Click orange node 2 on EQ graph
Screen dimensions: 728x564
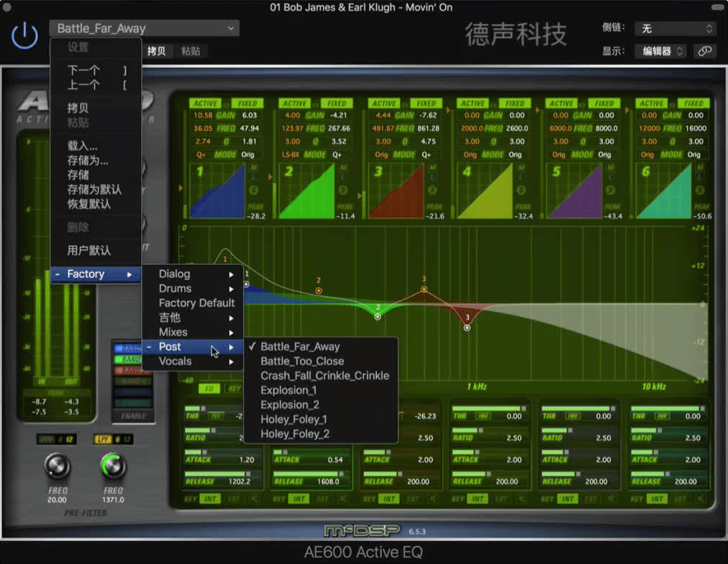[319, 291]
